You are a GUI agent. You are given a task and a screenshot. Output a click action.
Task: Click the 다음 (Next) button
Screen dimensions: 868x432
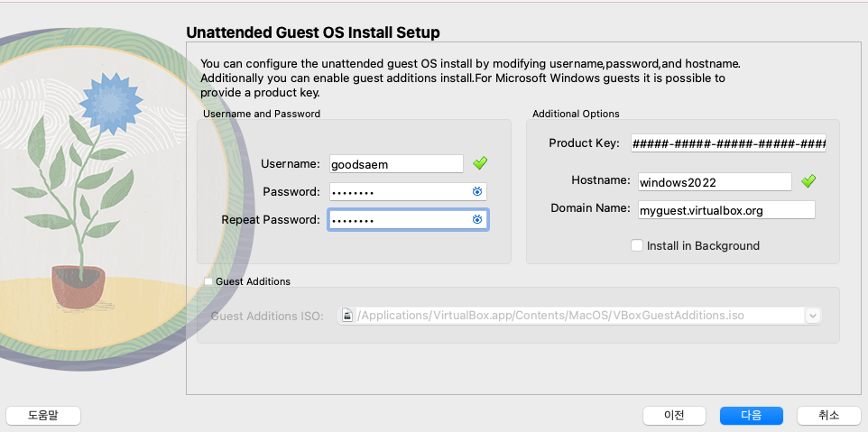752,416
